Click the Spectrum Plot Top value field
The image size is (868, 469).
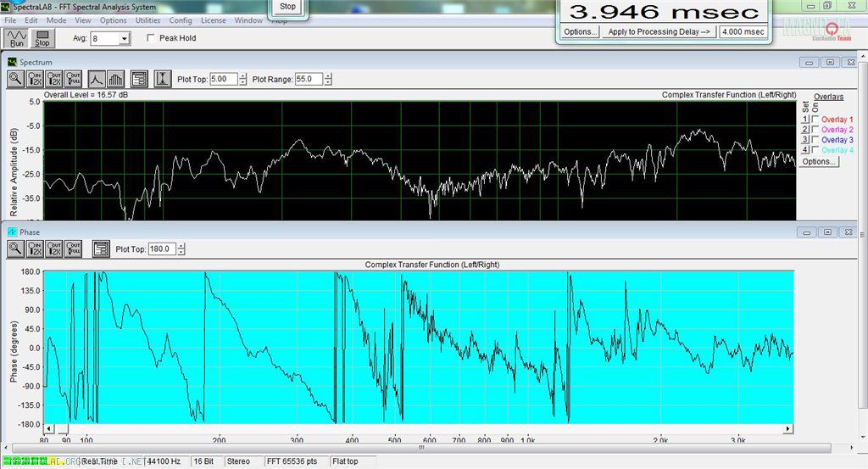[x=224, y=79]
